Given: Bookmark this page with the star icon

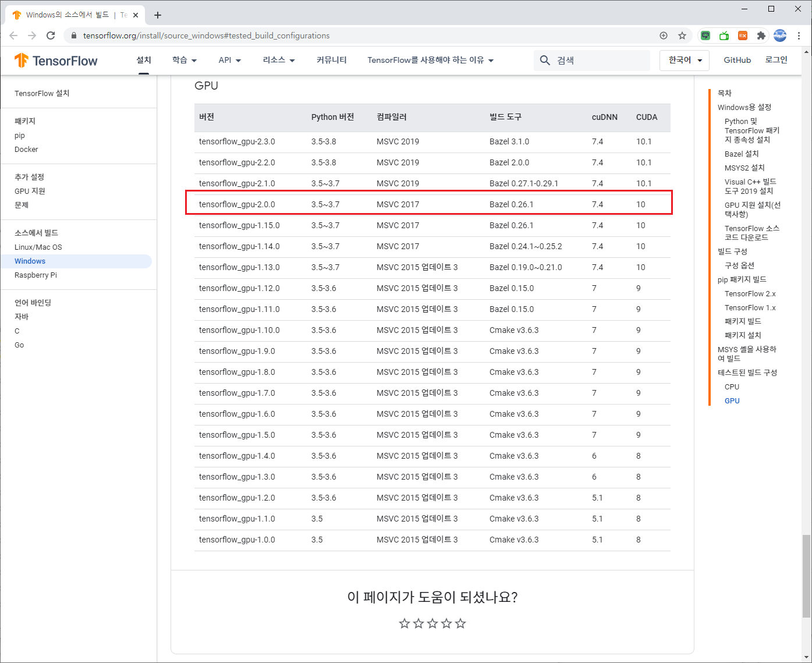Looking at the screenshot, I should coord(682,36).
